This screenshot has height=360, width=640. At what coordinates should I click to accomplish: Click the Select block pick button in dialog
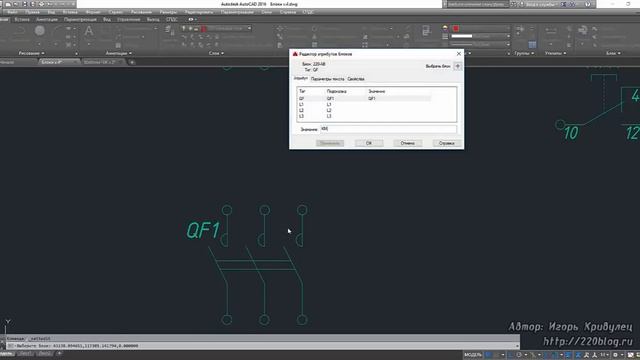[x=458, y=66]
